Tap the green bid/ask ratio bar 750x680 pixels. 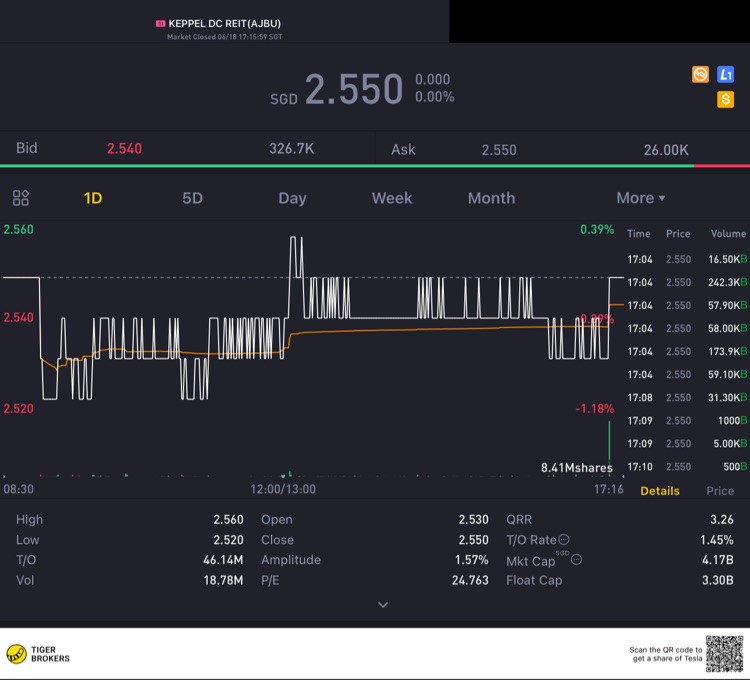pos(347,166)
